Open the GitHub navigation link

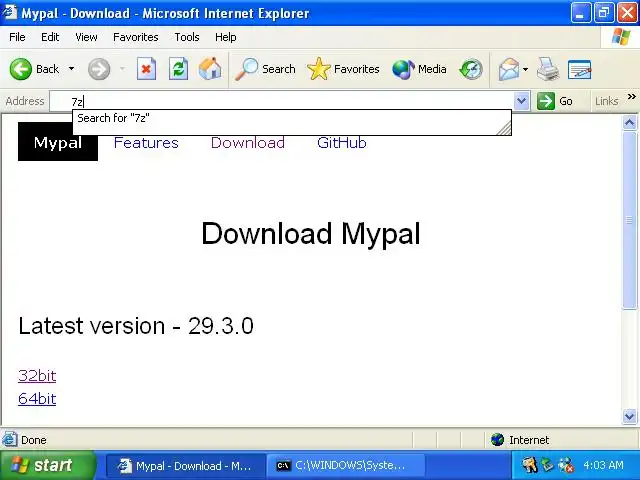click(342, 143)
